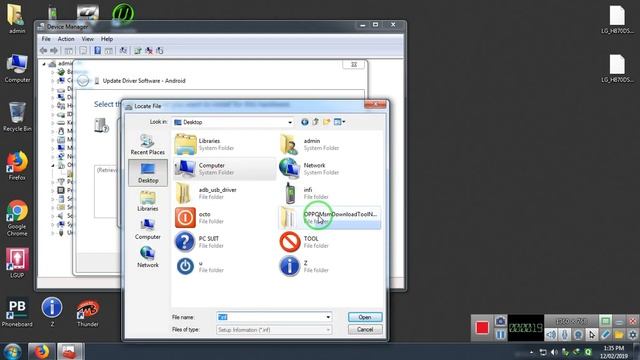Open recorder settings gear
The width and height of the screenshot is (640, 360).
(632, 335)
